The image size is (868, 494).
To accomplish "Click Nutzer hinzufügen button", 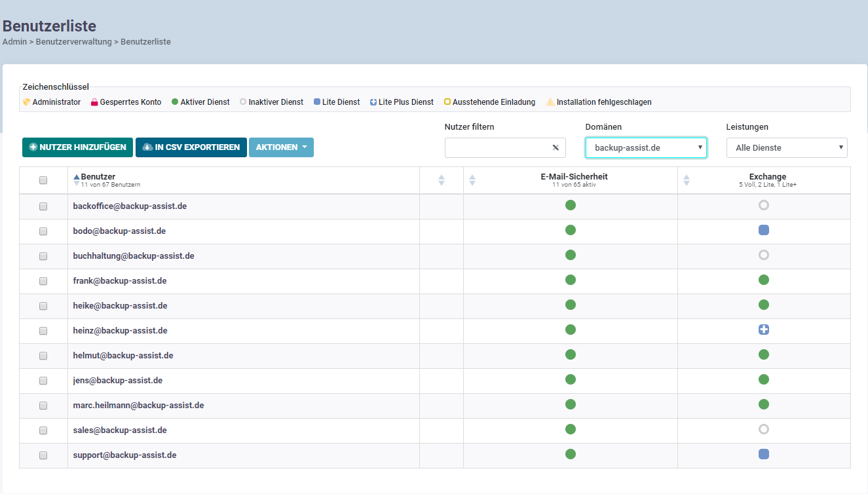I will pos(78,147).
